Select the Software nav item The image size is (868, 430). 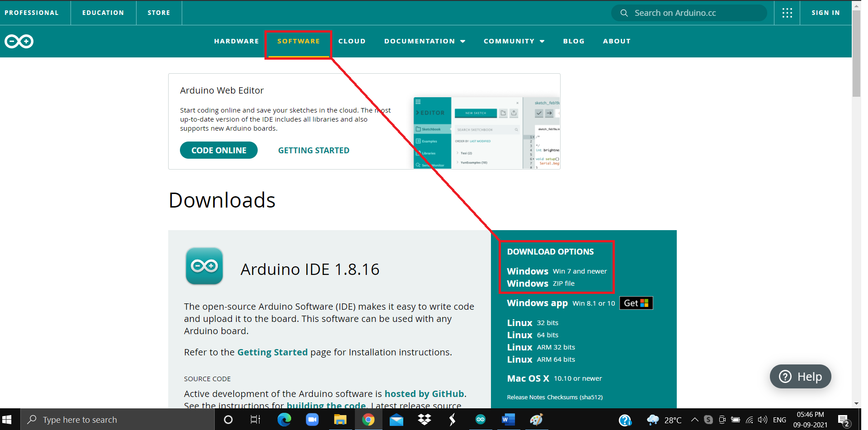(298, 41)
